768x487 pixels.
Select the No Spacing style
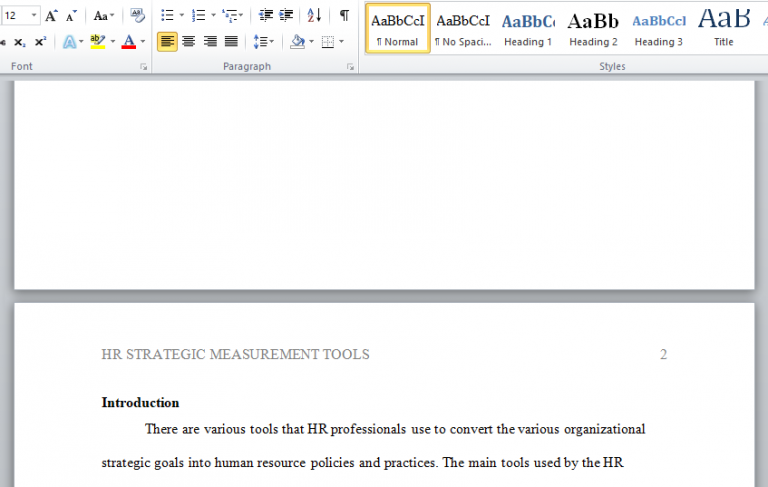[463, 29]
